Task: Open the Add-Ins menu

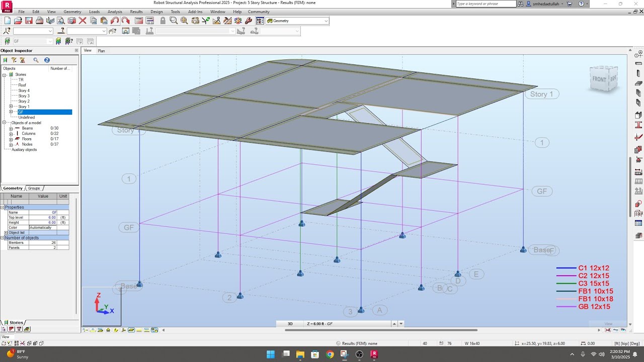Action: pos(195,12)
